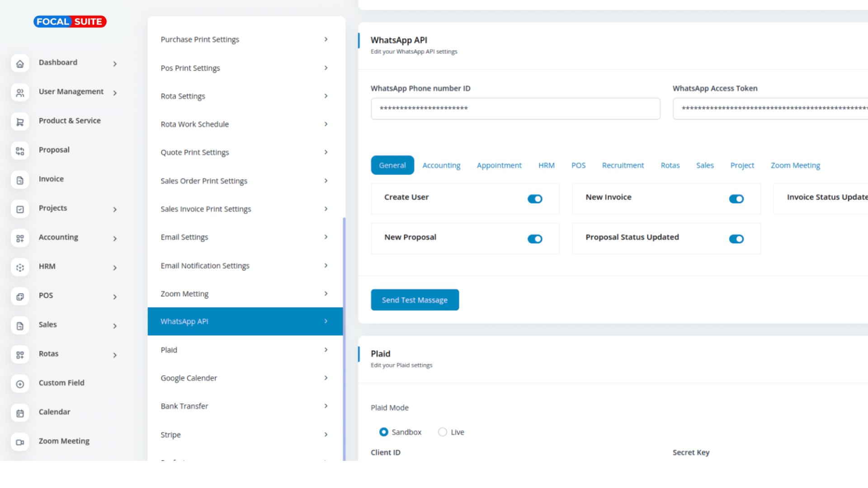Disable the Create User toggle

535,199
